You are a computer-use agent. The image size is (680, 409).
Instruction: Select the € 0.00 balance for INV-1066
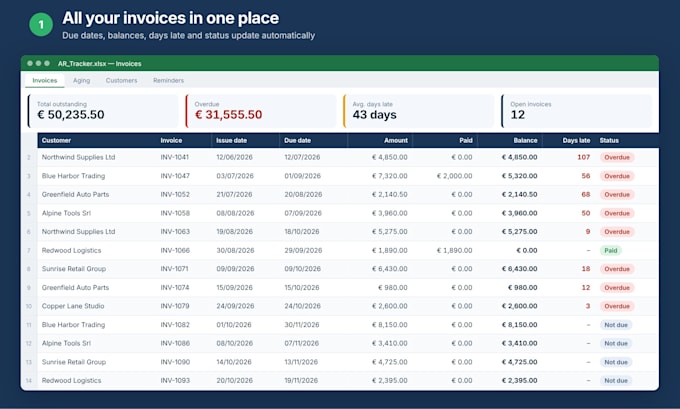[527, 250]
